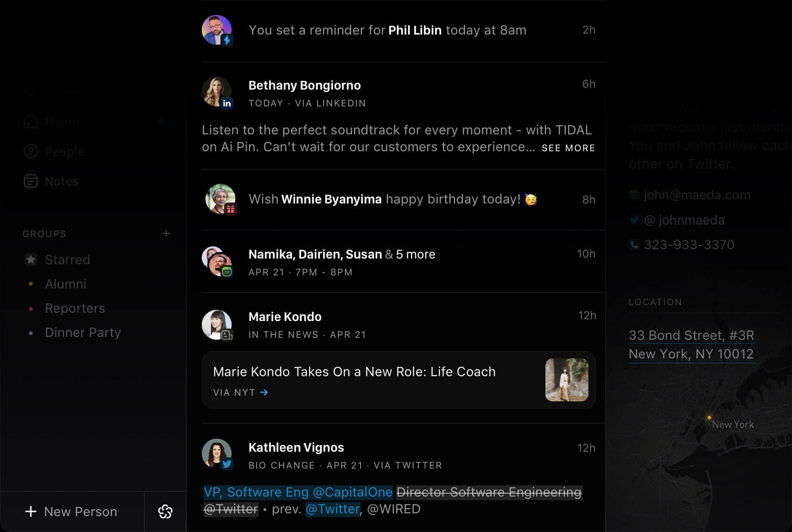Open the Clay AI assistant icon
The image size is (792, 532).
165,511
